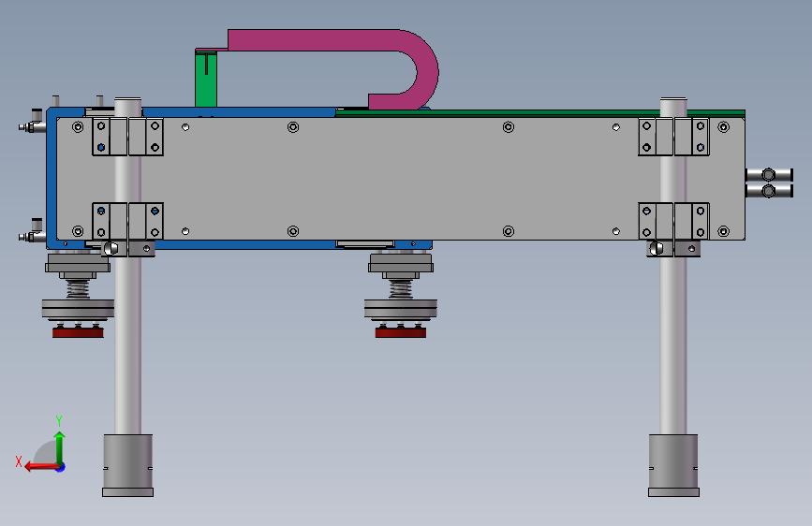Select the upper left elbow air fitting
The width and height of the screenshot is (812, 526).
[33, 121]
